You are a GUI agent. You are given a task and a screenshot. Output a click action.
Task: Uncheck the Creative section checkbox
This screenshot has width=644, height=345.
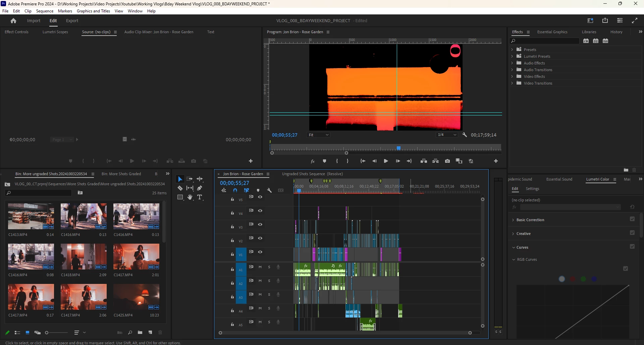[632, 233]
